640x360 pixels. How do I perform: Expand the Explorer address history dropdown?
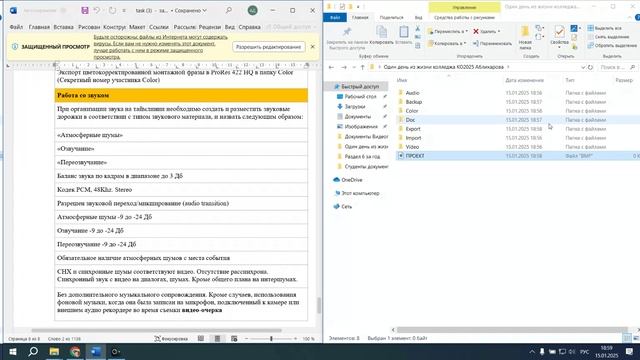[x=583, y=67]
